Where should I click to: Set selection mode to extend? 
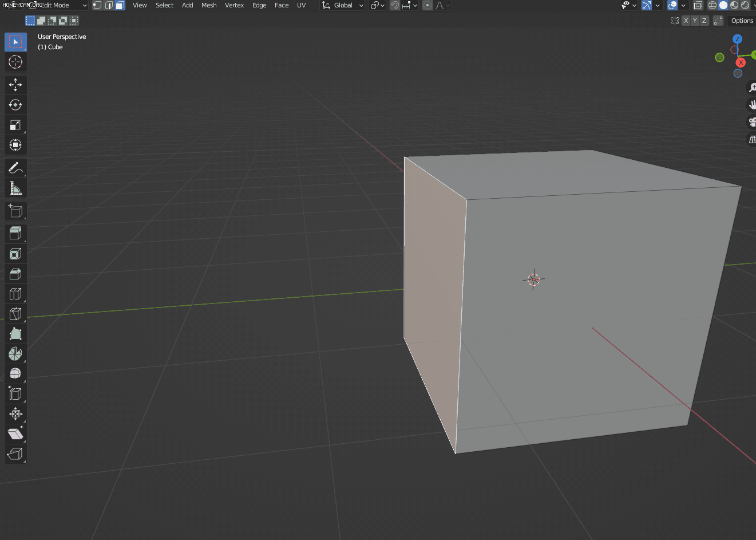point(41,21)
